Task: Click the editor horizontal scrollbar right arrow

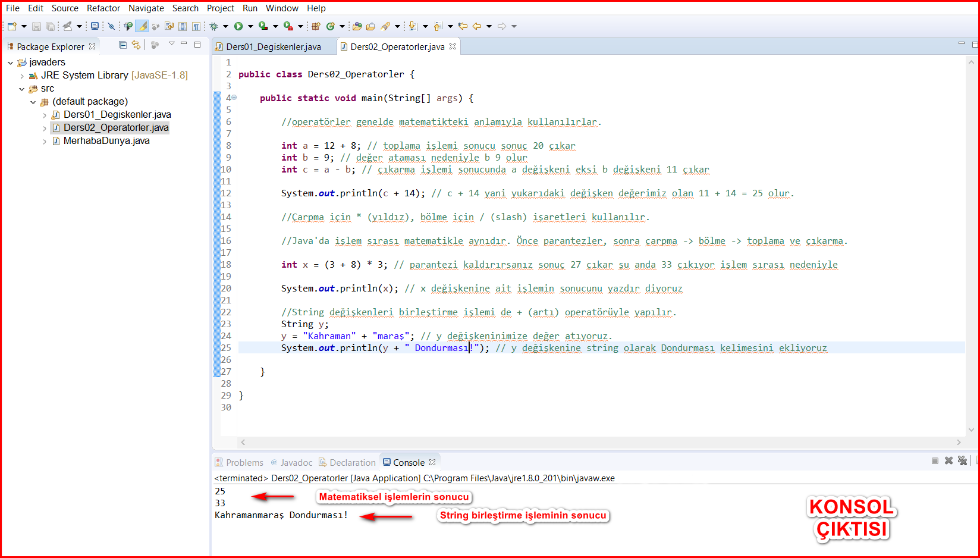Action: (x=959, y=442)
